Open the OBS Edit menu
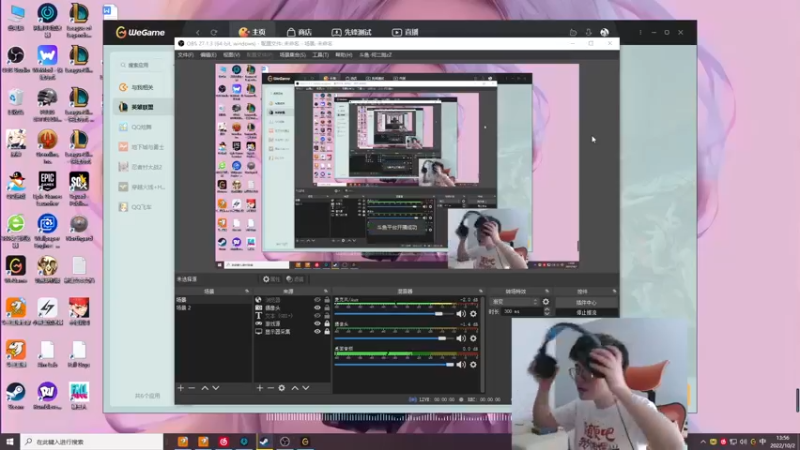Viewport: 800px width, 450px height. point(208,55)
